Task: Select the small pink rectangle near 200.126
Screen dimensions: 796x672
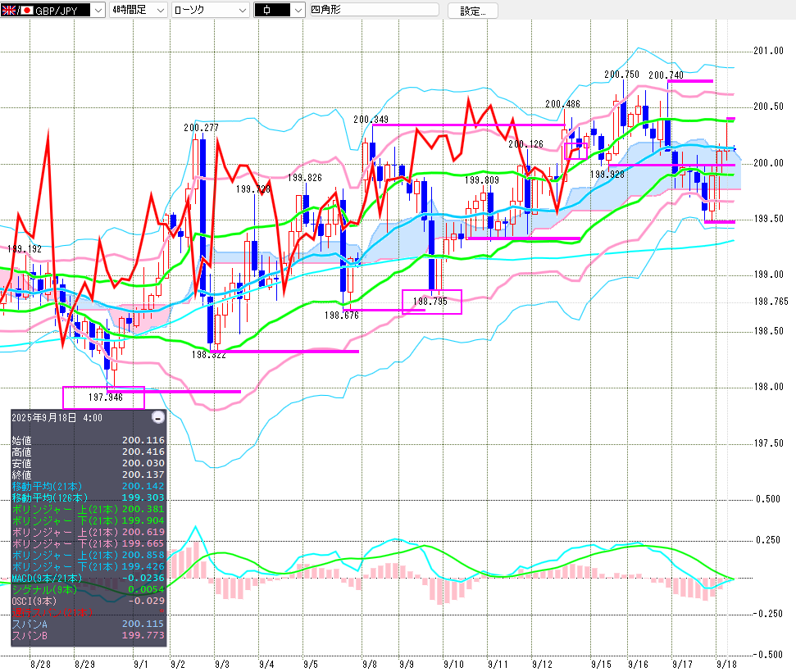Action: click(575, 150)
